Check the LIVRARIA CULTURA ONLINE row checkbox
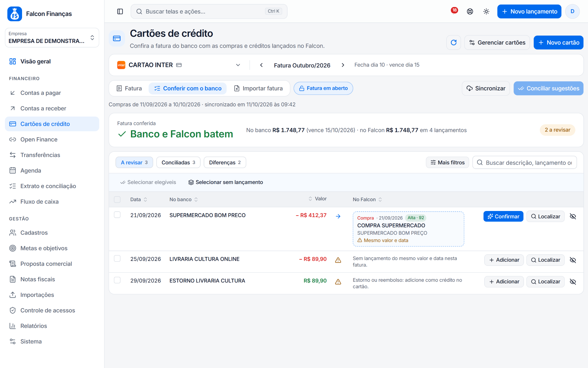The height and width of the screenshot is (368, 588). (x=117, y=259)
